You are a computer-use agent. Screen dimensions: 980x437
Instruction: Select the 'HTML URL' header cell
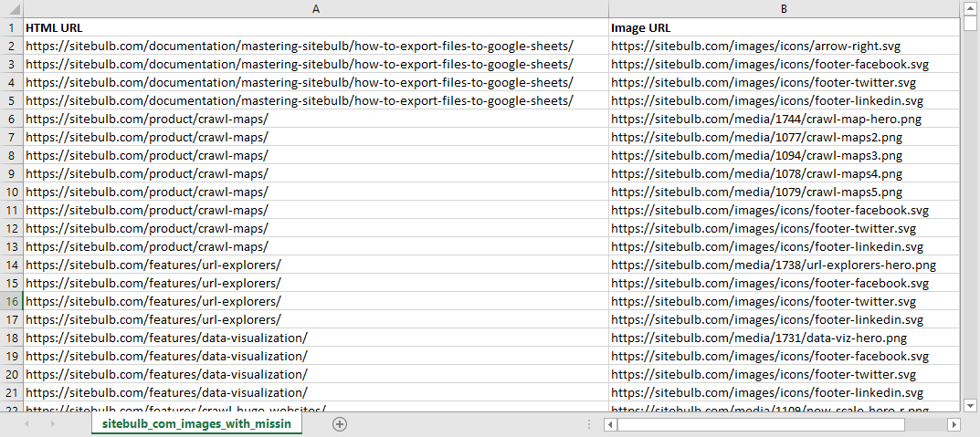316,28
